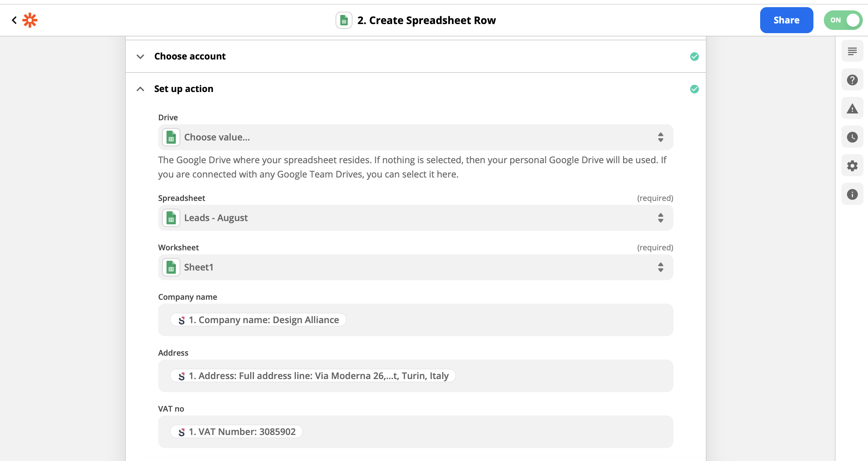This screenshot has height=461, width=868.
Task: Open the help question mark icon
Action: click(852, 80)
